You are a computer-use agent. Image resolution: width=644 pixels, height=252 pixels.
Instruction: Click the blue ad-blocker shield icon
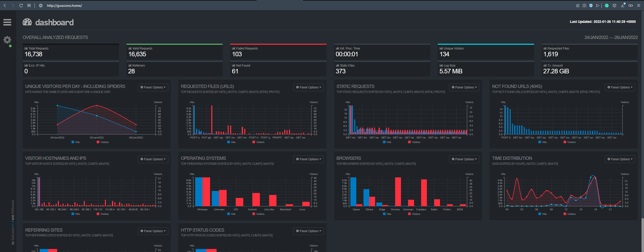coord(591,6)
